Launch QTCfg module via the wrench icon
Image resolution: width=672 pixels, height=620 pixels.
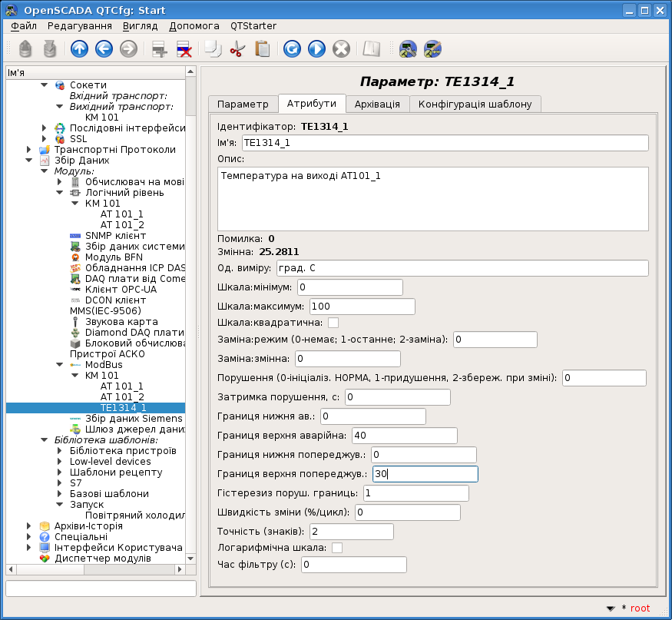coord(408,49)
